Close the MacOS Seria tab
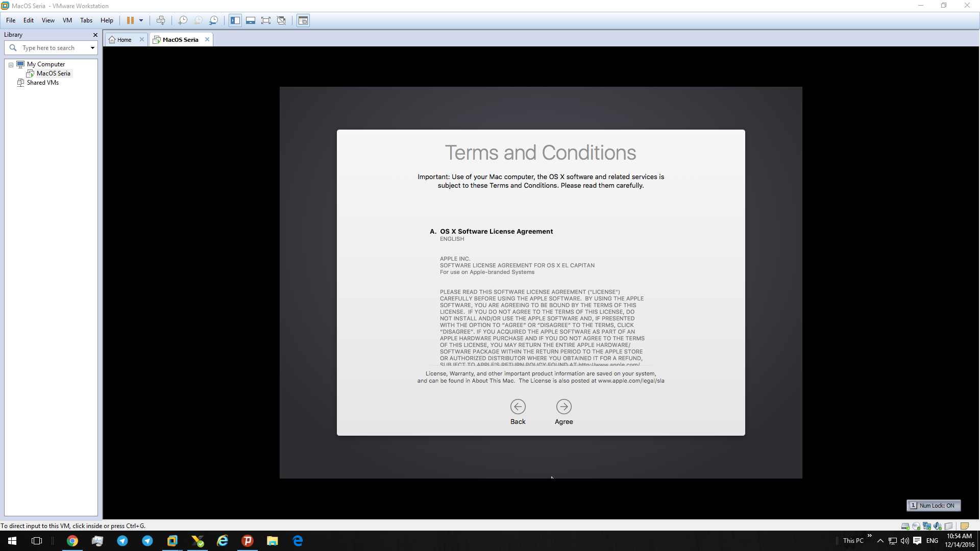Image resolution: width=980 pixels, height=551 pixels. pyautogui.click(x=207, y=39)
